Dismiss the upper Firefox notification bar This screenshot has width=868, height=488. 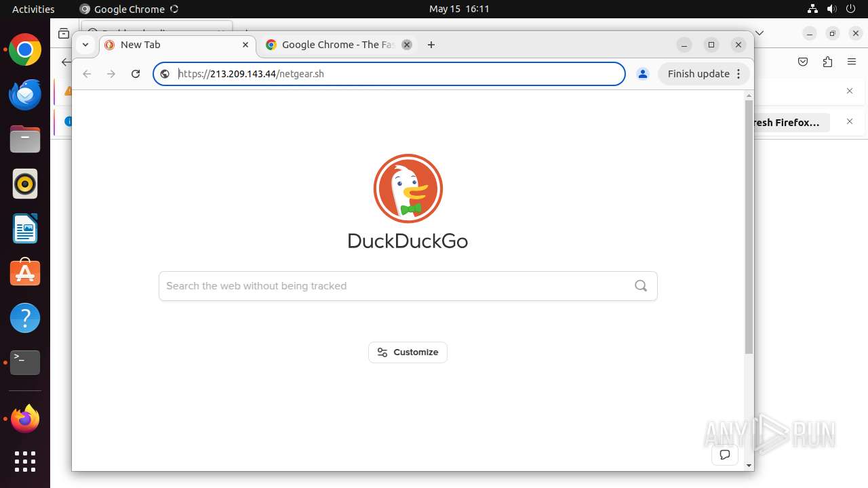tap(850, 91)
